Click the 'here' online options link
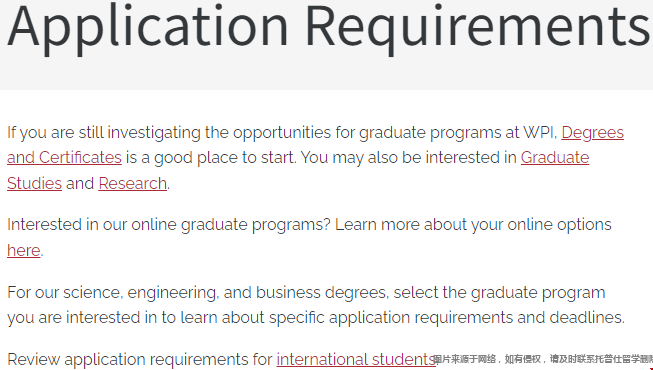 click(x=24, y=250)
